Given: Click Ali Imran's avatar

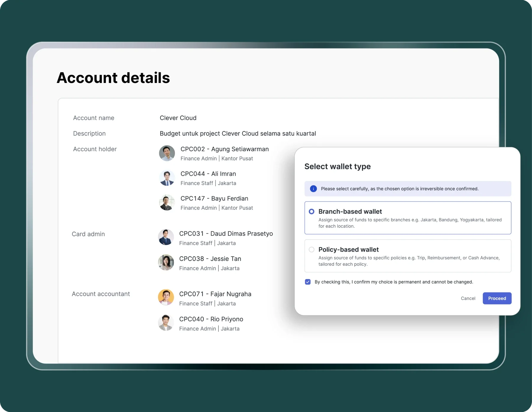Looking at the screenshot, I should 167,178.
